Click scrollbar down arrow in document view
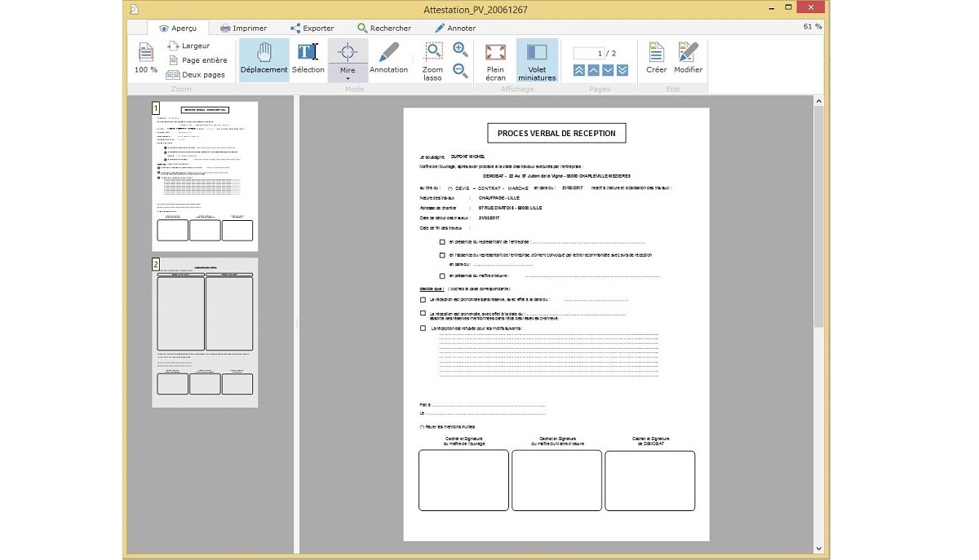The width and height of the screenshot is (979, 560). click(818, 549)
